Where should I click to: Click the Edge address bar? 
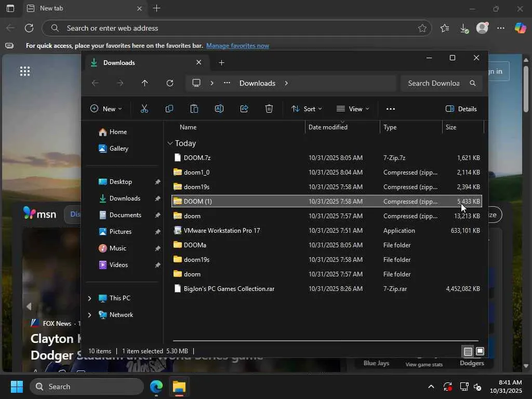[236, 28]
